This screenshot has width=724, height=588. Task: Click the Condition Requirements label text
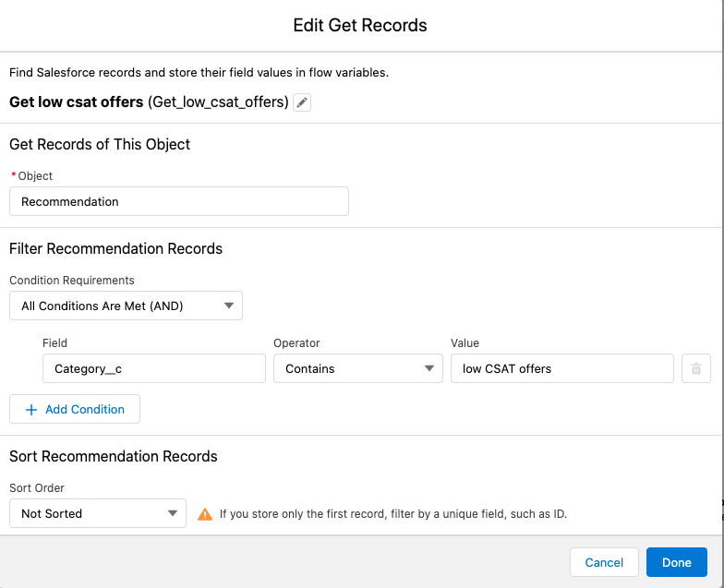click(72, 281)
